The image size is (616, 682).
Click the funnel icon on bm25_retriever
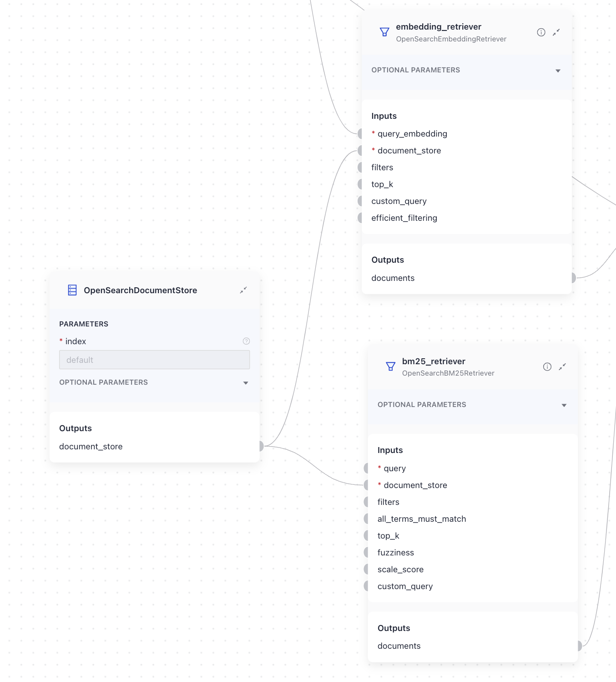pos(391,366)
